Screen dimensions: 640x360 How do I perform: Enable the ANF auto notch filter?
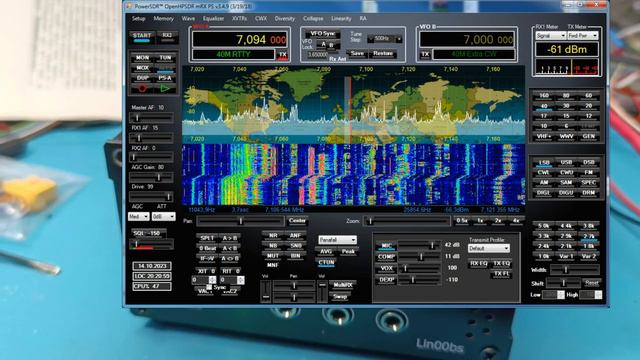[x=295, y=236]
